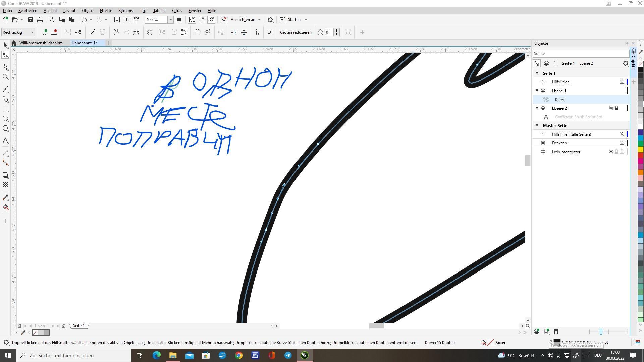Click the delete layer trash icon
Screen dimensions: 644x362
point(556,331)
